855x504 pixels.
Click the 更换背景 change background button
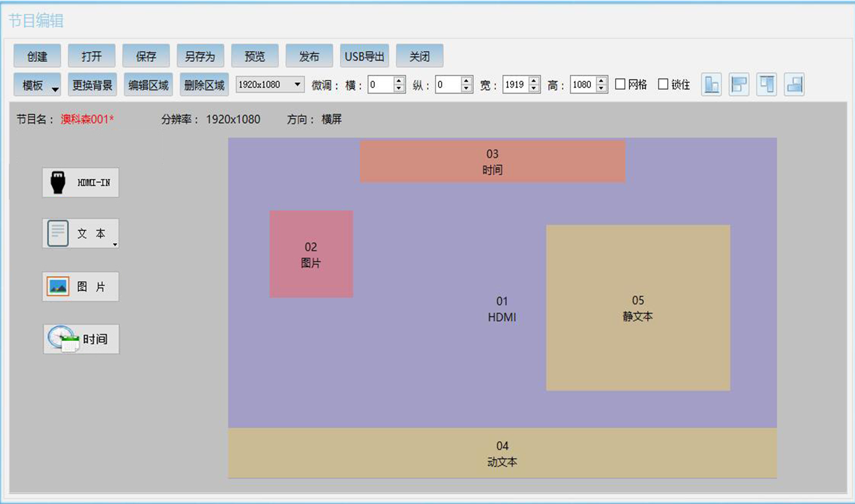coord(92,85)
